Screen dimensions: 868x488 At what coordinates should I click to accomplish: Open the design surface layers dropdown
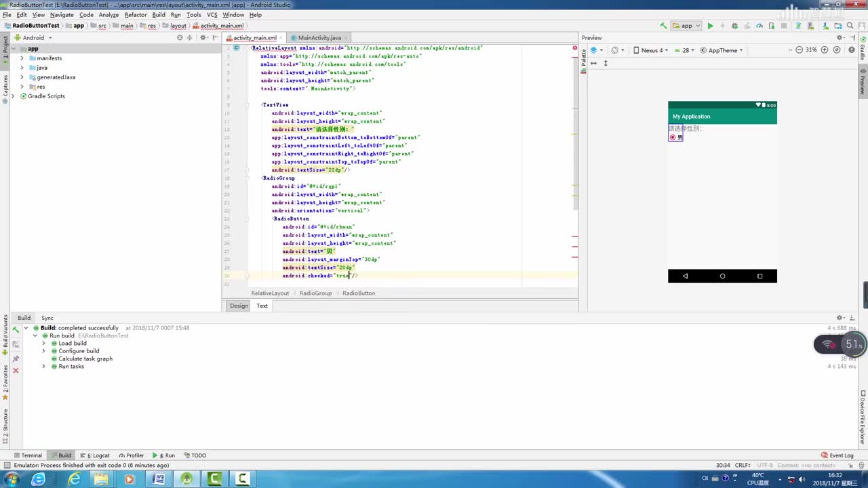(x=595, y=49)
